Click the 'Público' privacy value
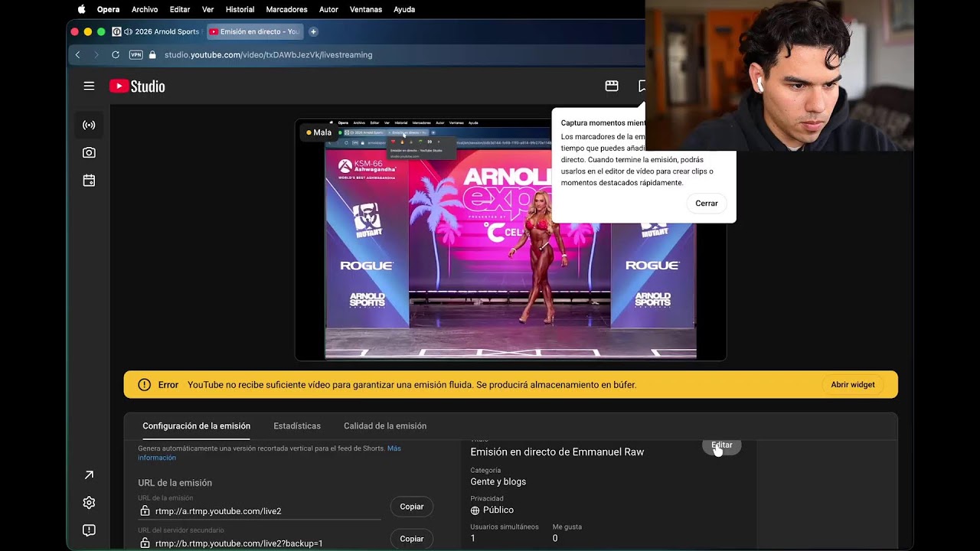This screenshot has height=551, width=980. (498, 510)
